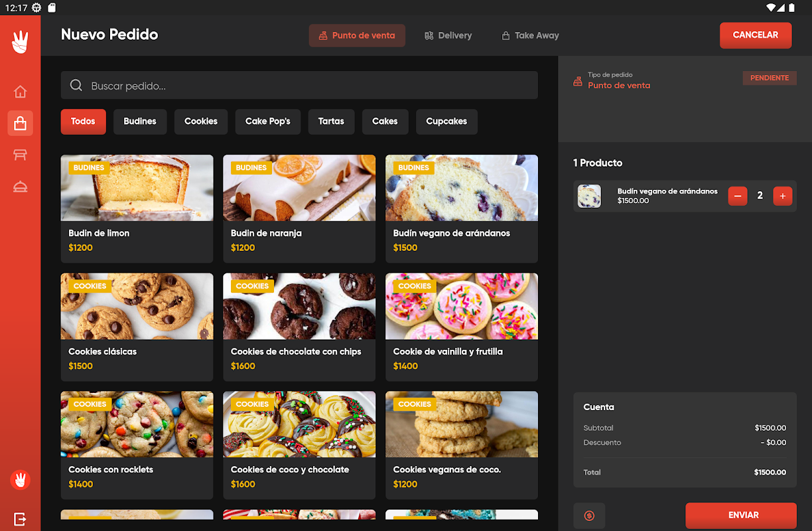Focus the Buscar pedido search field
812x531 pixels.
click(x=299, y=86)
